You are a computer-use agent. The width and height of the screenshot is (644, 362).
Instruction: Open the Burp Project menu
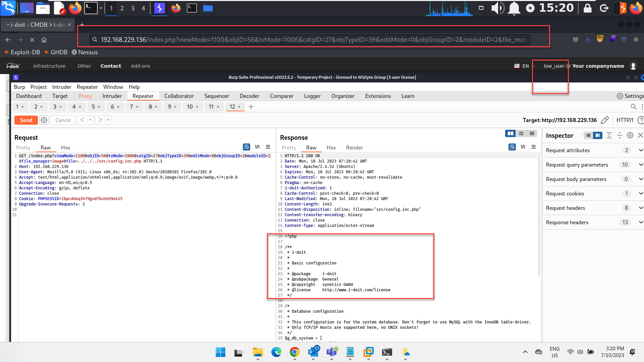click(x=39, y=87)
